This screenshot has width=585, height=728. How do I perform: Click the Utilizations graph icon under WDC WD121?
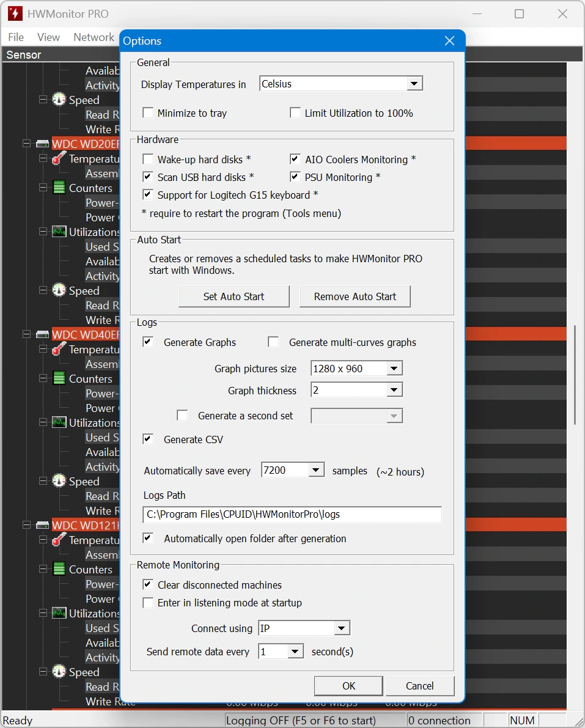point(59,613)
